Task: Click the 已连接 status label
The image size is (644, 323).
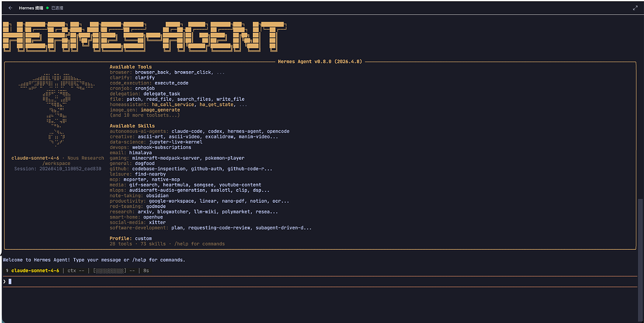Action: [57, 8]
